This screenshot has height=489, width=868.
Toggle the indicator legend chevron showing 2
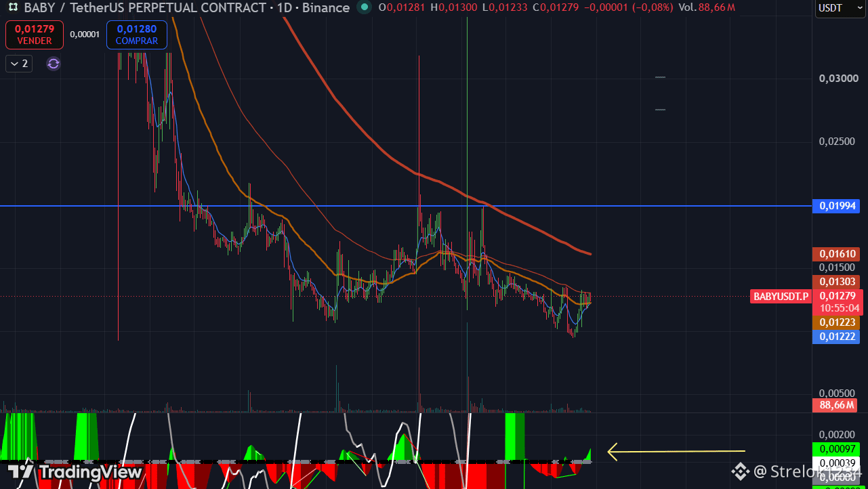19,64
